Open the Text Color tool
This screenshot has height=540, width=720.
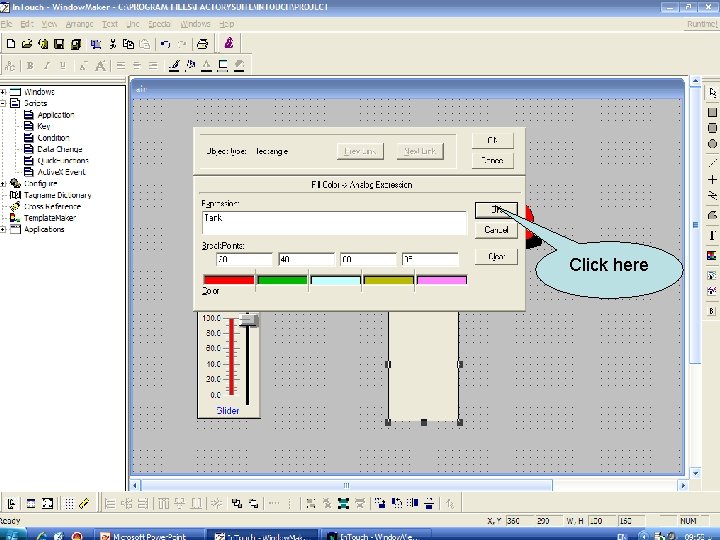pyautogui.click(x=206, y=66)
